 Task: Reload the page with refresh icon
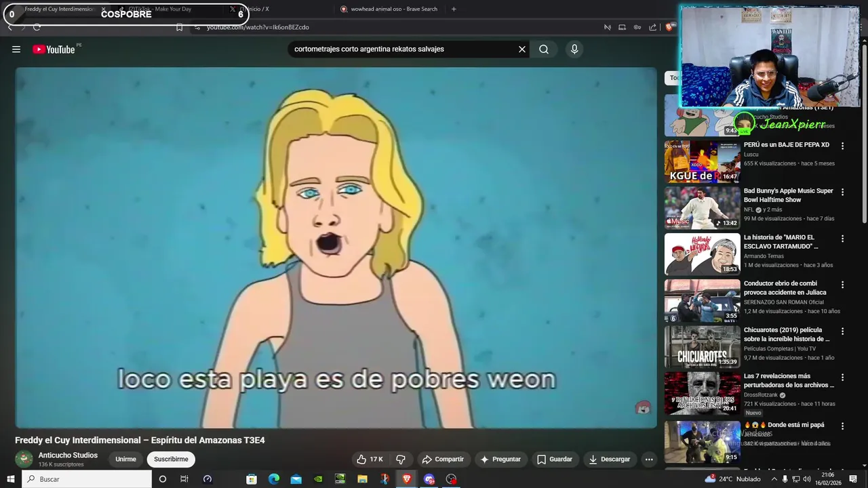[37, 27]
